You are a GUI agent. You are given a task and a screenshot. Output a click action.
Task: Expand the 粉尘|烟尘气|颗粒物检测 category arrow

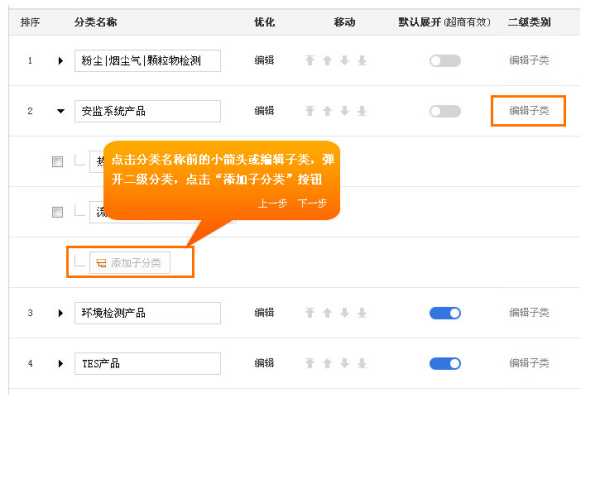coord(60,61)
